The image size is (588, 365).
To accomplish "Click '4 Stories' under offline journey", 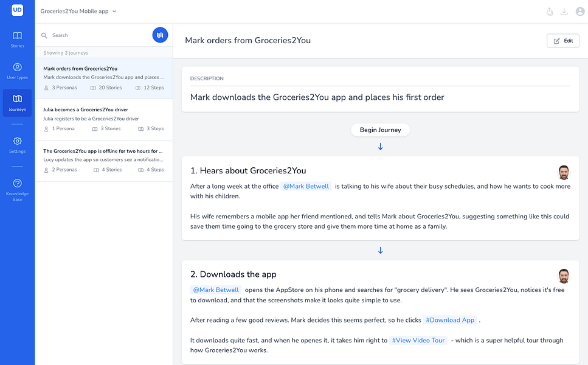I will point(108,170).
